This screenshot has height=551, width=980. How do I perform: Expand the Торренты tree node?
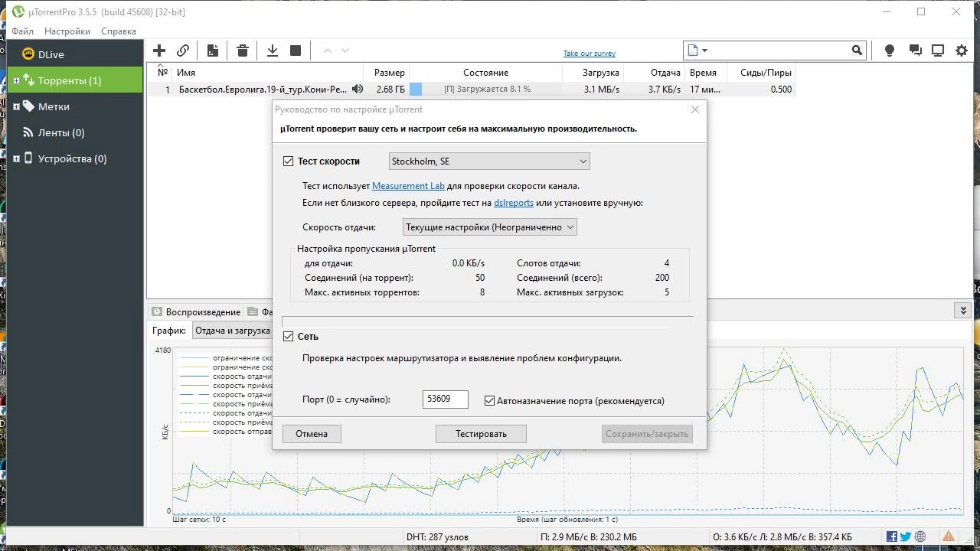(17, 80)
